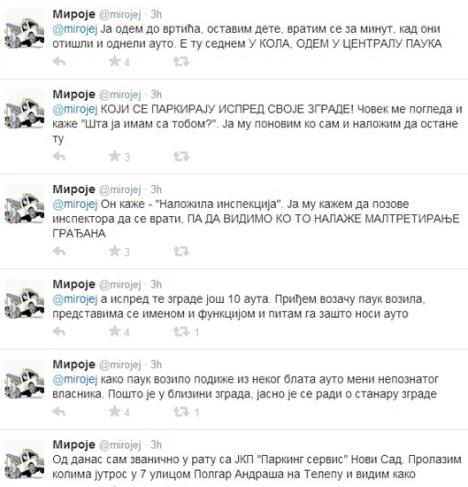The width and height of the screenshot is (468, 487).
Task: Reply to the Наложила инспекција tweet
Action: 59,251
